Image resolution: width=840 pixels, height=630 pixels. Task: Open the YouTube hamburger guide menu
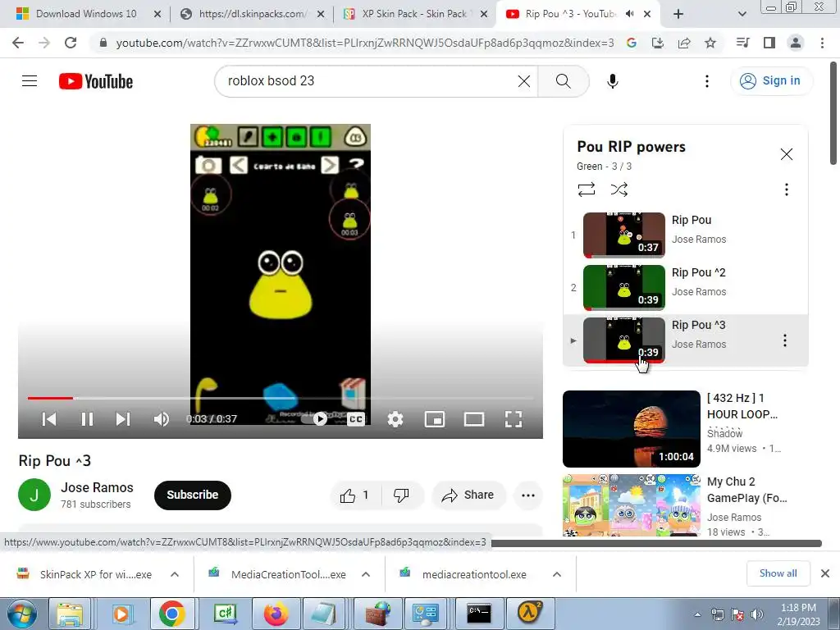pyautogui.click(x=30, y=81)
